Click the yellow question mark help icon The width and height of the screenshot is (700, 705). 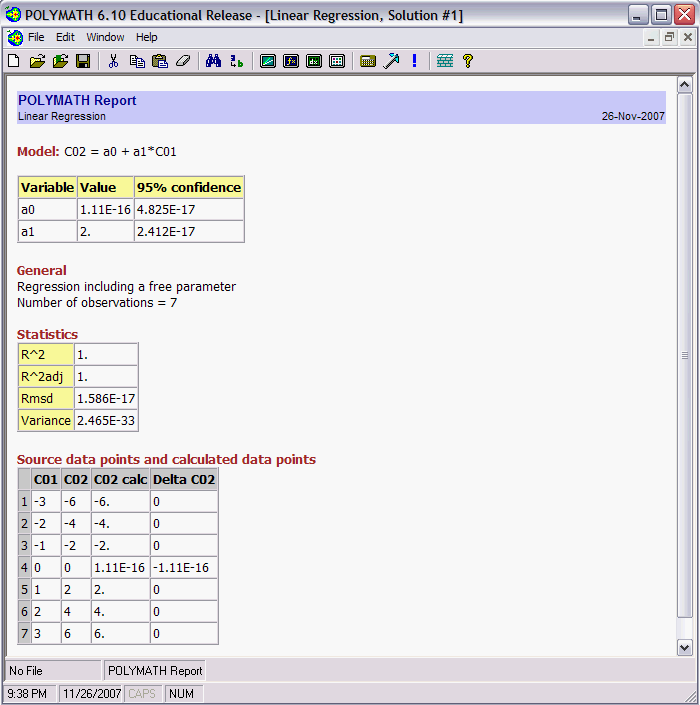(467, 61)
